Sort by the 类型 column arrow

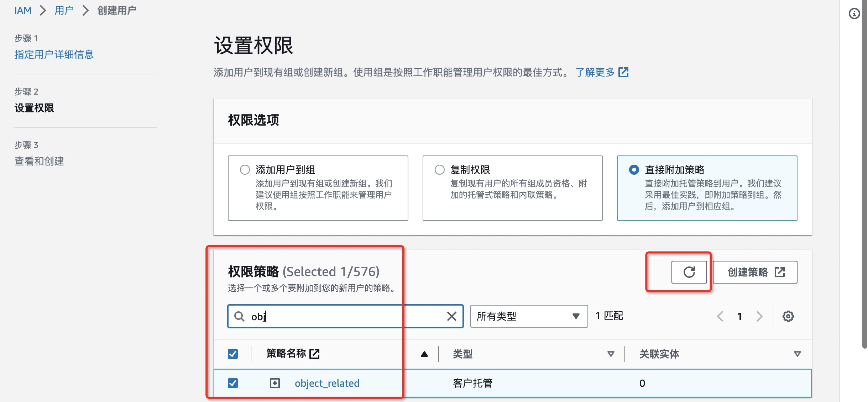coord(611,354)
